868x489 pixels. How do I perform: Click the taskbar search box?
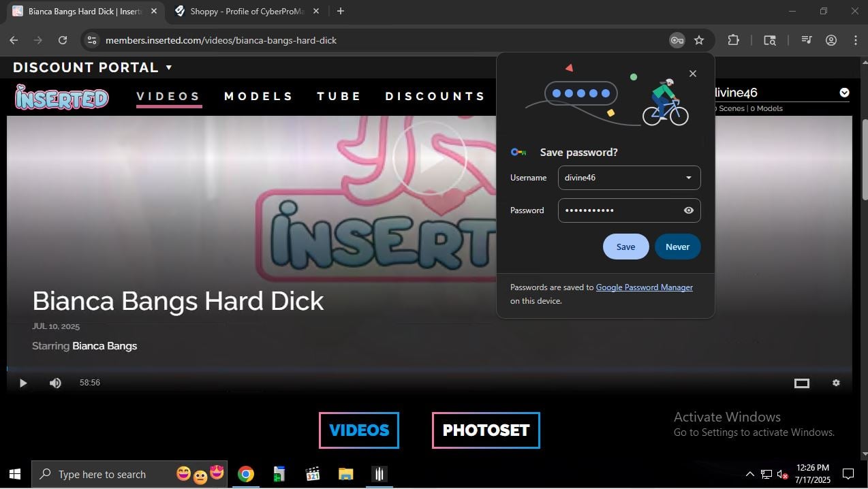pyautogui.click(x=131, y=474)
